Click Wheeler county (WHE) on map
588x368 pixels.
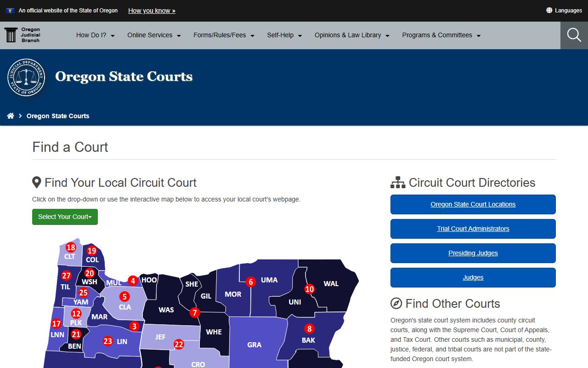click(214, 332)
